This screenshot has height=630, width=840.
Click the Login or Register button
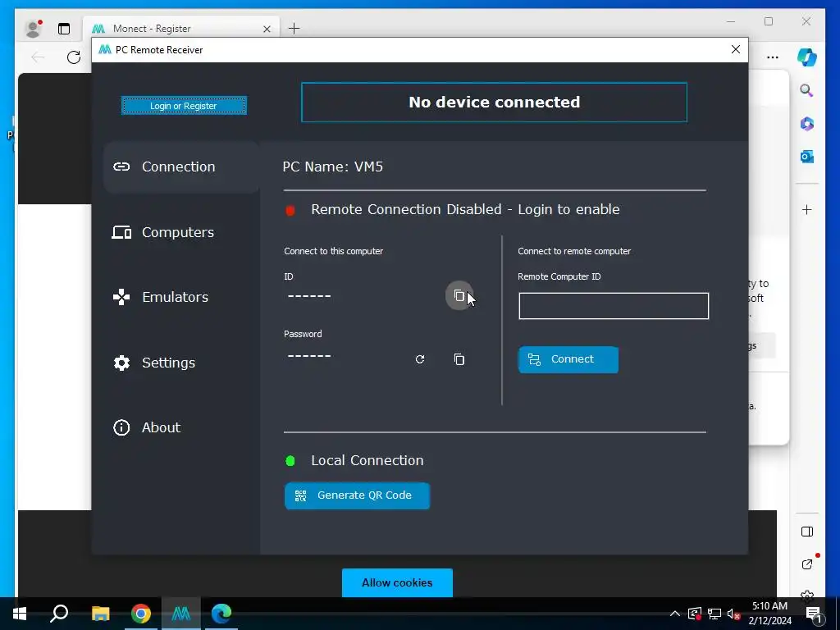coord(184,106)
